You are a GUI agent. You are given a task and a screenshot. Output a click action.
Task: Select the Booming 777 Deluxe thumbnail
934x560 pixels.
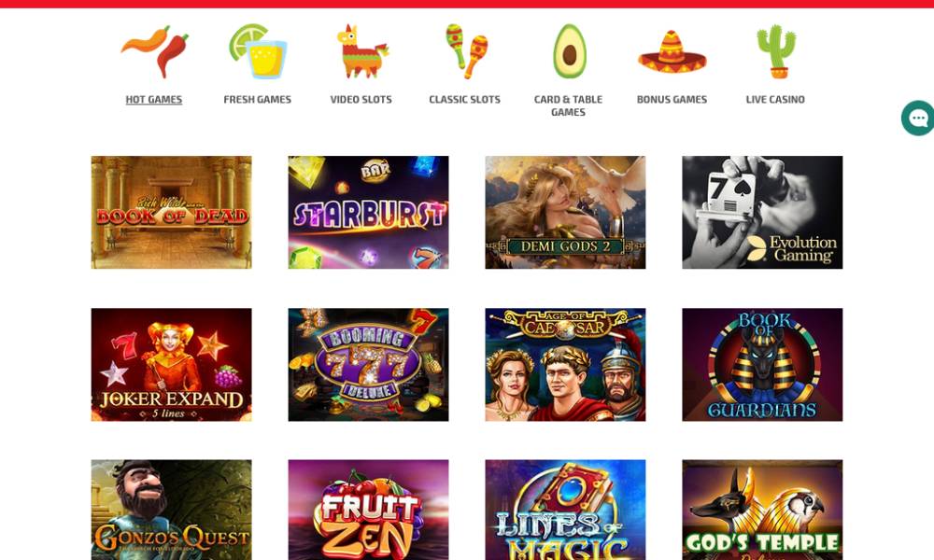[x=369, y=365]
